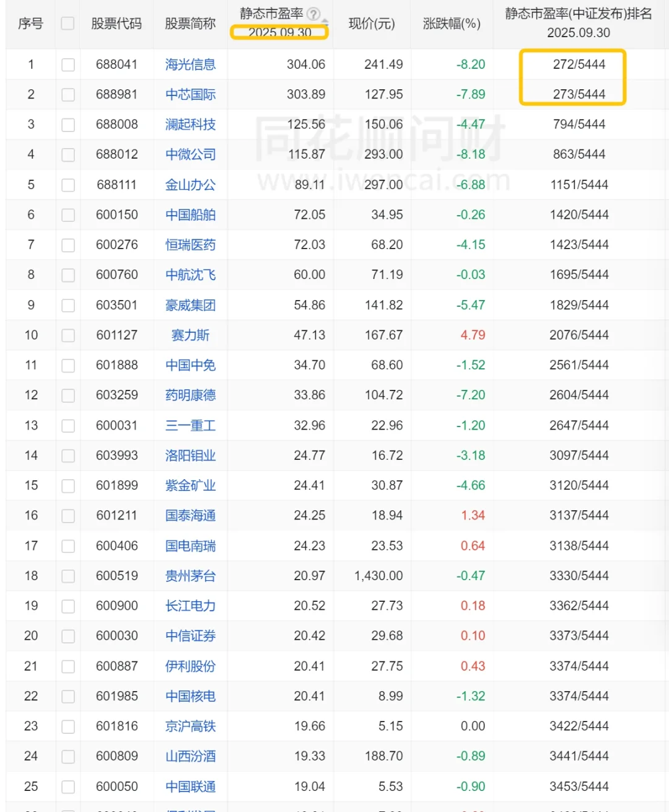
Task: Tick the checkbox on the 澜起科技 row
Action: (x=68, y=125)
